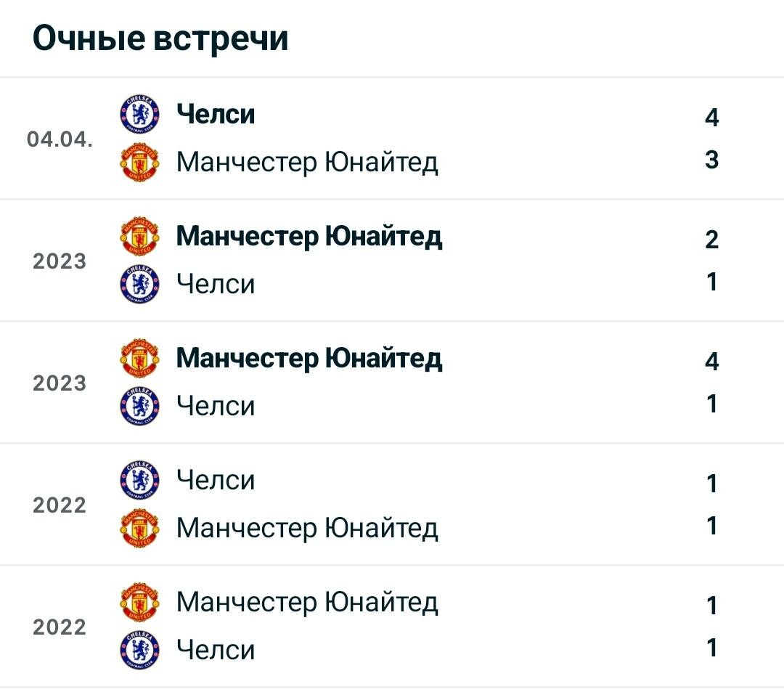This screenshot has height=692, width=784.
Task: Open Манчестер Юнайтед name in 04.04 match
Action: pyautogui.click(x=307, y=163)
